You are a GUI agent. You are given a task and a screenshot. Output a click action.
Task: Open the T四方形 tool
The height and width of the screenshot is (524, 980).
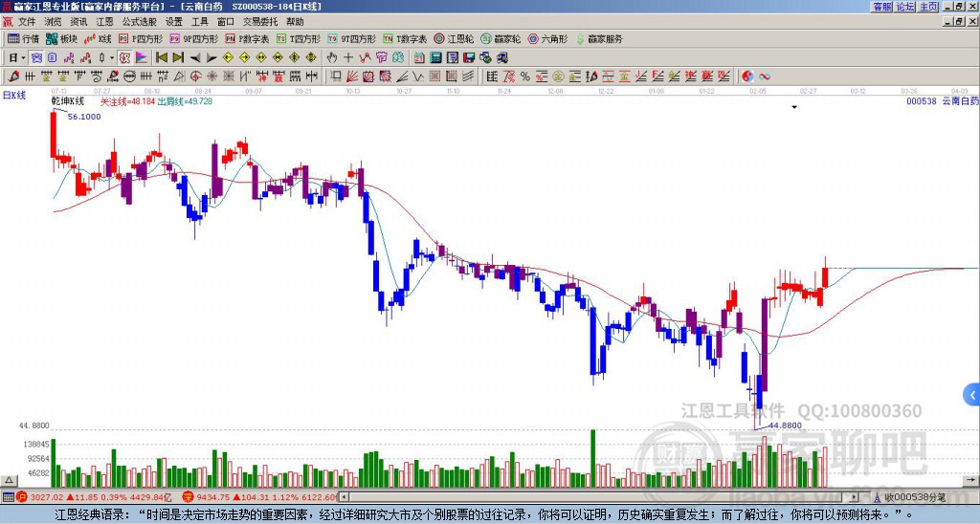pos(299,38)
